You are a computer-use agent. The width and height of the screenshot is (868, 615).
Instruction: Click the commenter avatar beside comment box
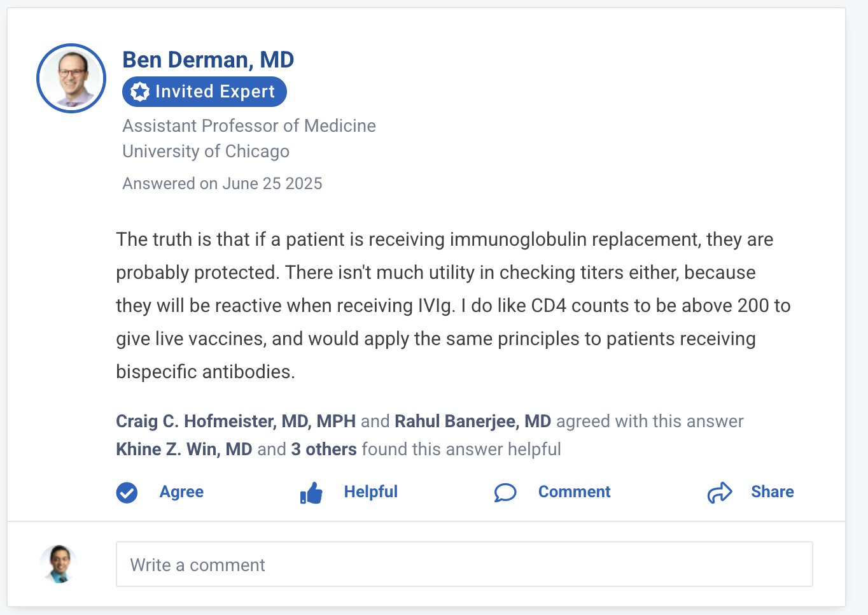tap(59, 564)
